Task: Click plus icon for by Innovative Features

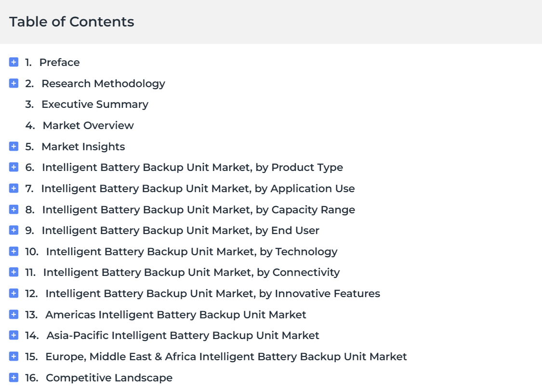Action: point(13,293)
